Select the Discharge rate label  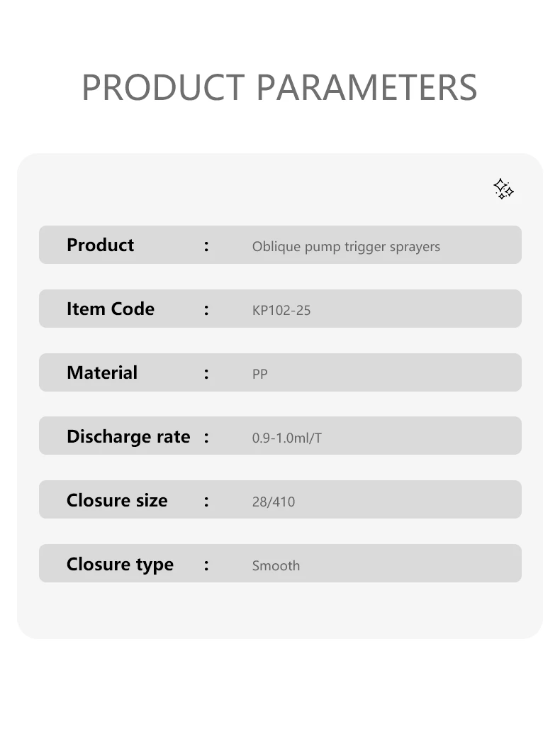point(128,437)
